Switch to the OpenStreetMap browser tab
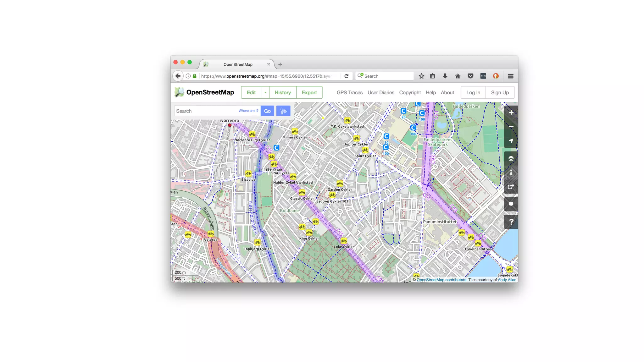This screenshot has width=644, height=362. (237, 64)
